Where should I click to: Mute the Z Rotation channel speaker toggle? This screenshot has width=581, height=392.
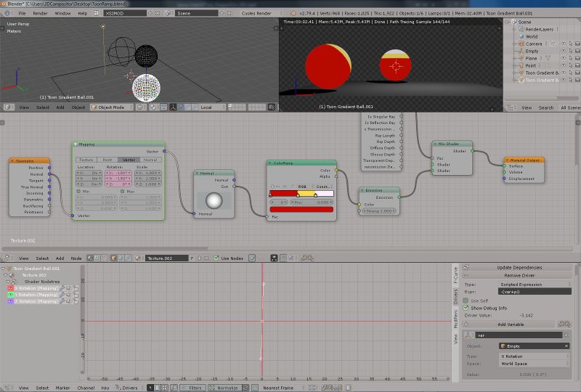pos(69,301)
